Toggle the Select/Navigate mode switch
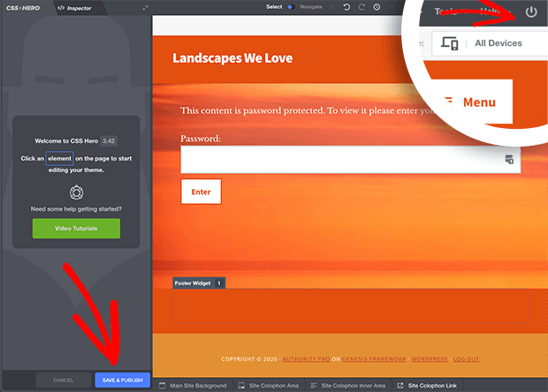The width and height of the screenshot is (548, 392). [290, 7]
